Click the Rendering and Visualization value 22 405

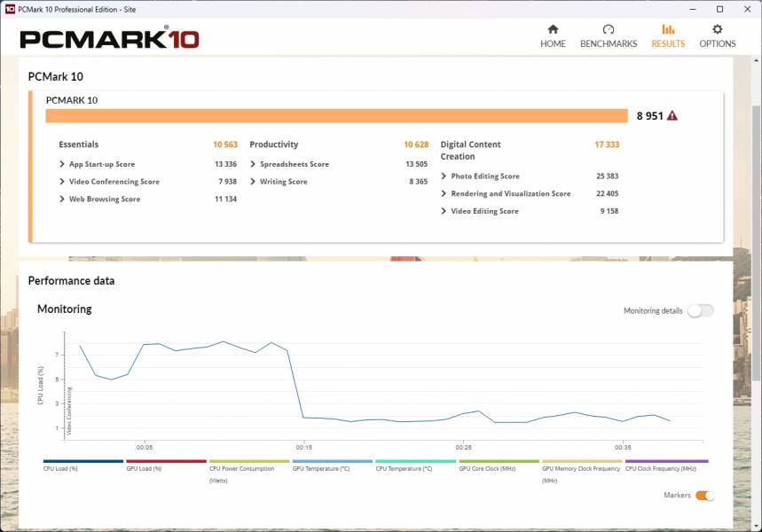pyautogui.click(x=608, y=193)
